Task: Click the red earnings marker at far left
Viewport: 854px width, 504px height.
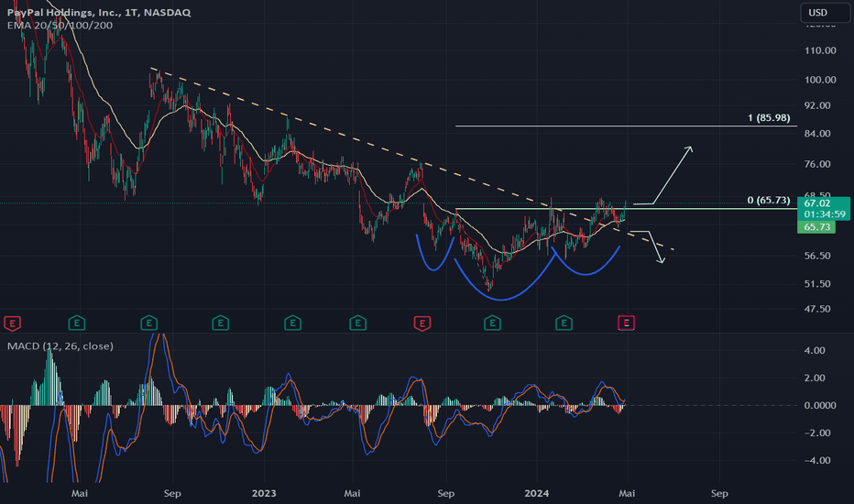Action: [x=12, y=323]
